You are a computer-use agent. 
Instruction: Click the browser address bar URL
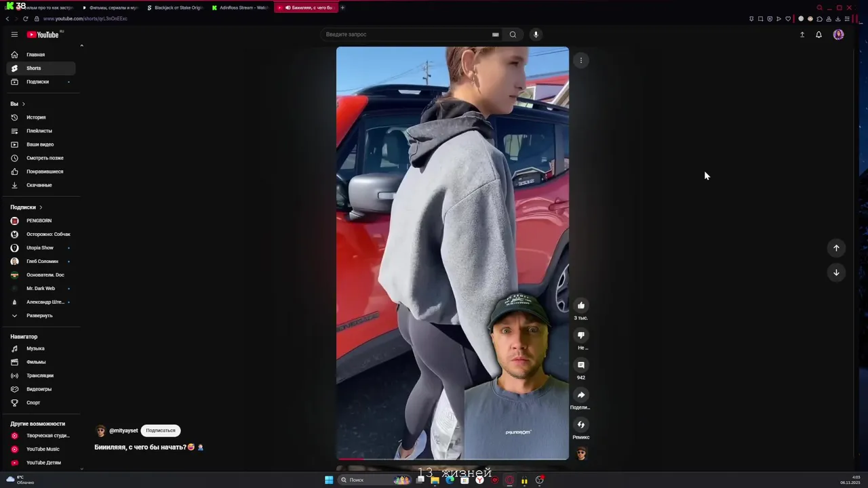pyautogui.click(x=85, y=18)
